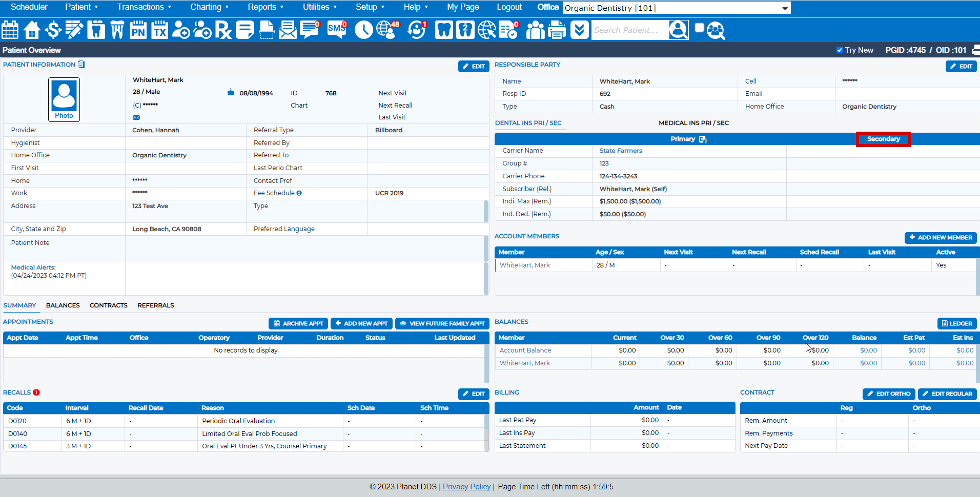The image size is (980, 497).
Task: Expand the Reports menu
Action: (266, 7)
